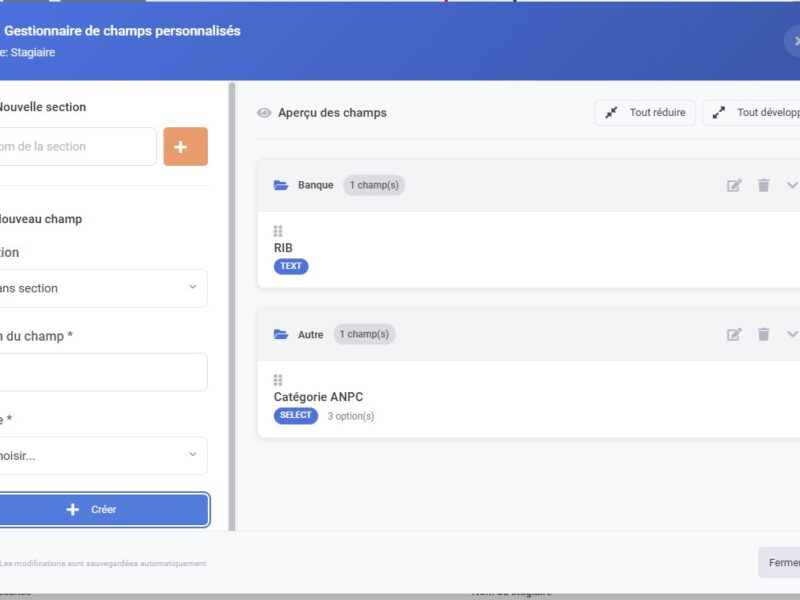The height and width of the screenshot is (600, 800).
Task: Click drag handle of Catégorie ANPC field
Action: [x=278, y=380]
